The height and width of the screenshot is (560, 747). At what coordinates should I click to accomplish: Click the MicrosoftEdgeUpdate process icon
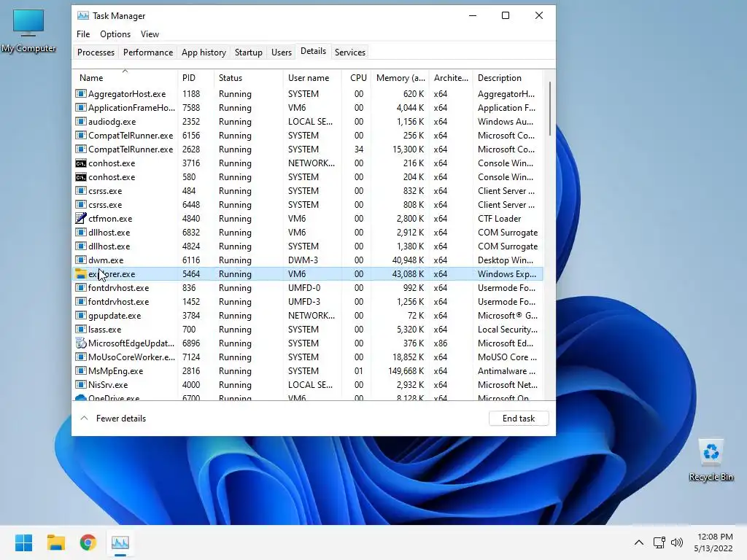[x=81, y=343]
